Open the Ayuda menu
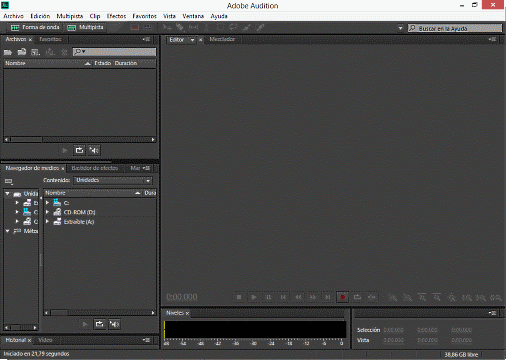Viewport: 506px width, 360px height. click(x=219, y=16)
